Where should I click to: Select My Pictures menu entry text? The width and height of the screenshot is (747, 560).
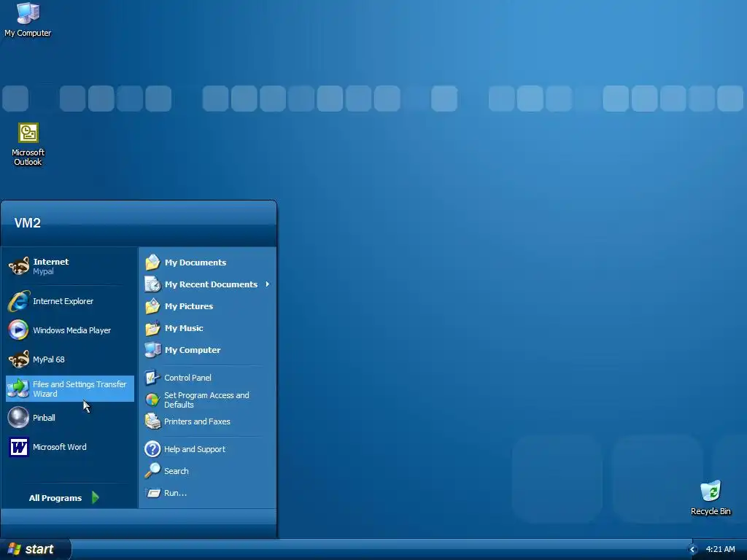[189, 306]
